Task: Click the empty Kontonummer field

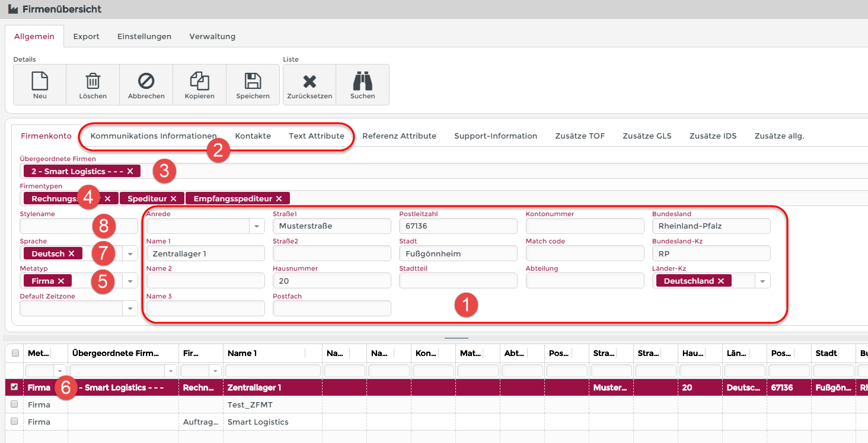Action: coord(585,226)
